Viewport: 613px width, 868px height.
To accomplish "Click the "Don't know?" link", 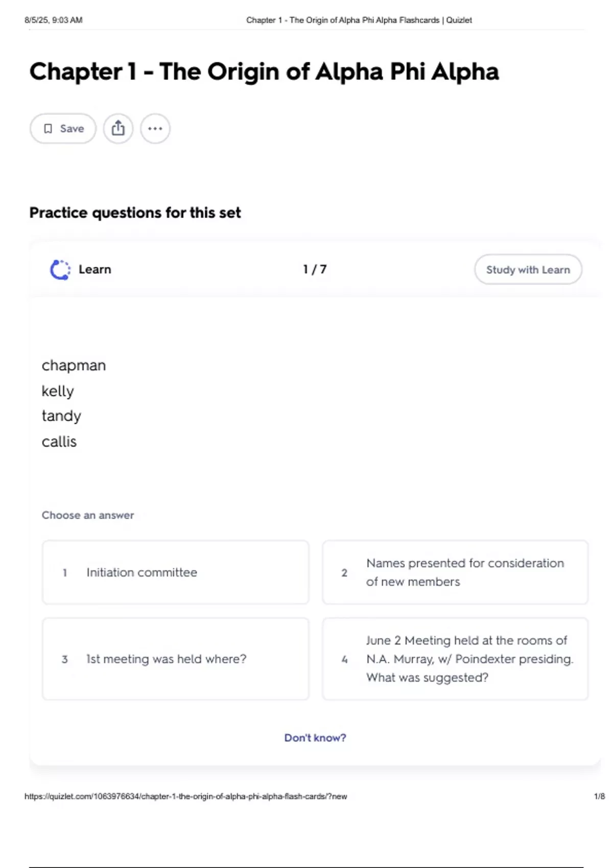I will [x=315, y=738].
